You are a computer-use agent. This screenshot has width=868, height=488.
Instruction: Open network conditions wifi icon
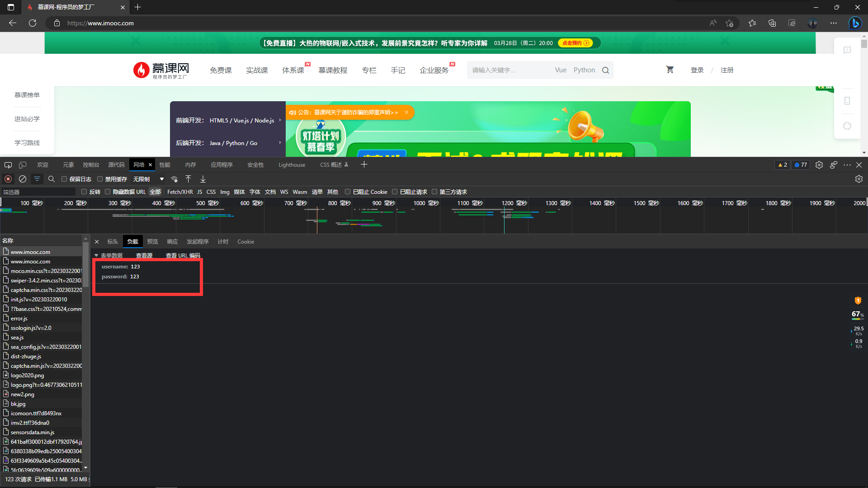pos(174,179)
